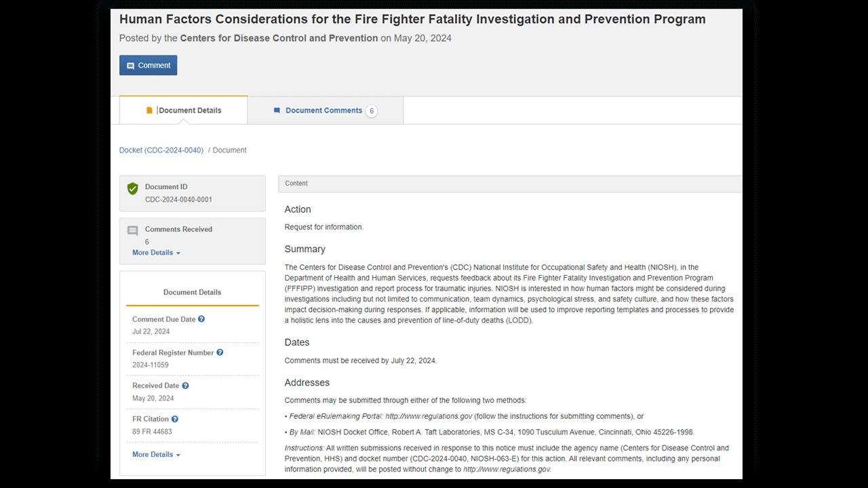Click the Centers for Disease Control and Prevention agency name
The image size is (868, 488).
tap(279, 39)
